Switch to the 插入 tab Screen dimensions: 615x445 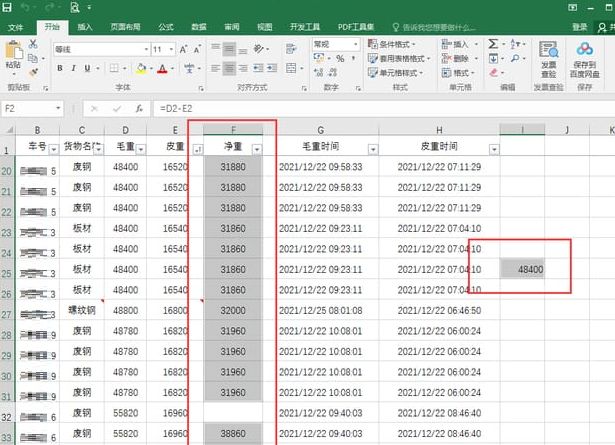pyautogui.click(x=85, y=27)
